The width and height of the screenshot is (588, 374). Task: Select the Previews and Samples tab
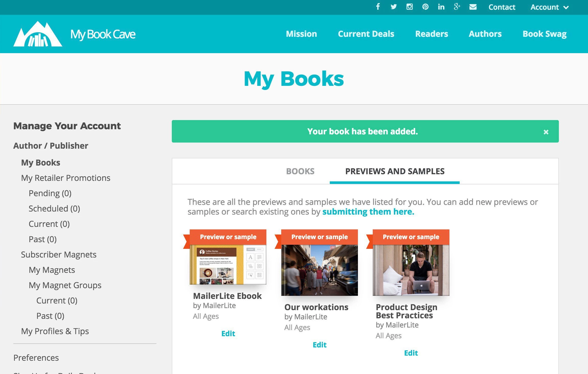(395, 171)
